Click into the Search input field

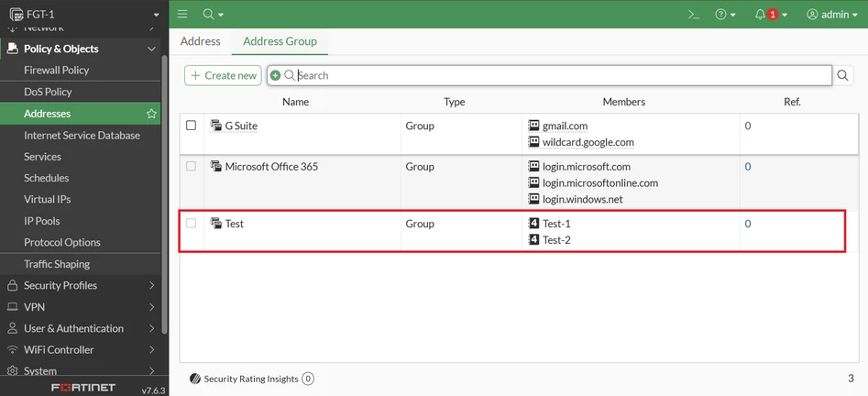(559, 75)
